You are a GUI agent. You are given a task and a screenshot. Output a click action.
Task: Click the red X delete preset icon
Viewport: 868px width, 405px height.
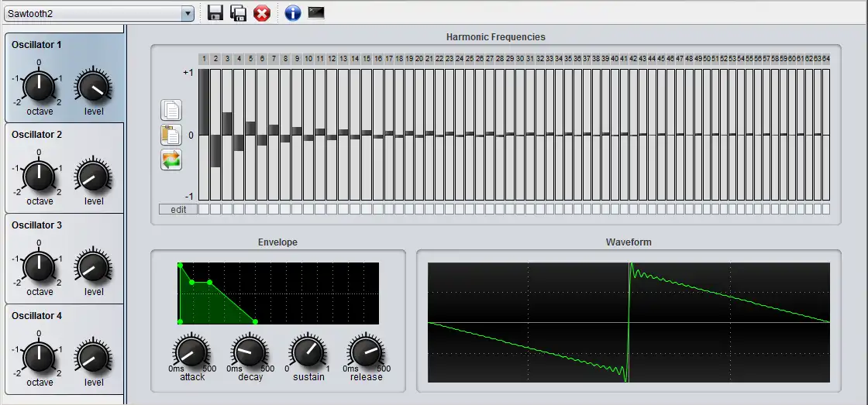point(262,12)
